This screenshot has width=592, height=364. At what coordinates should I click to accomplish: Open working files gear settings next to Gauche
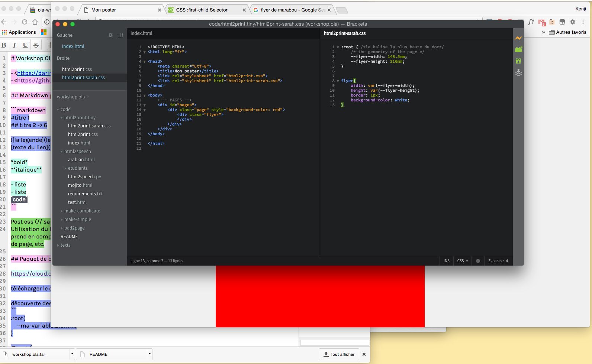[110, 35]
